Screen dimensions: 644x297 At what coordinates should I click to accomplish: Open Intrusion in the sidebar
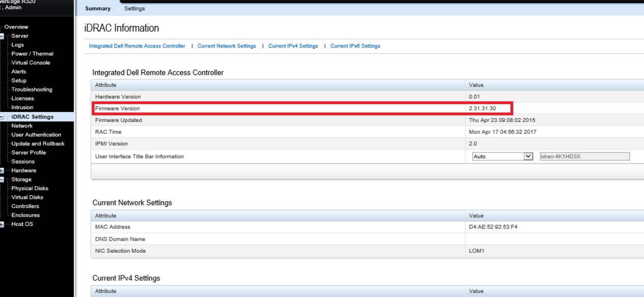point(22,108)
